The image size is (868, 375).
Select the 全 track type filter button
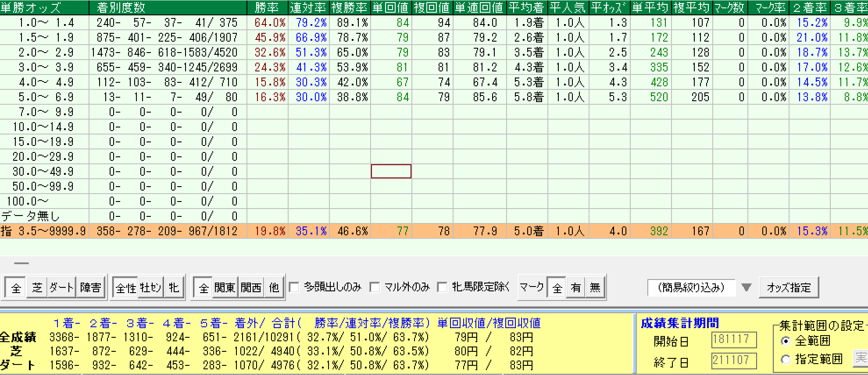pos(16,288)
